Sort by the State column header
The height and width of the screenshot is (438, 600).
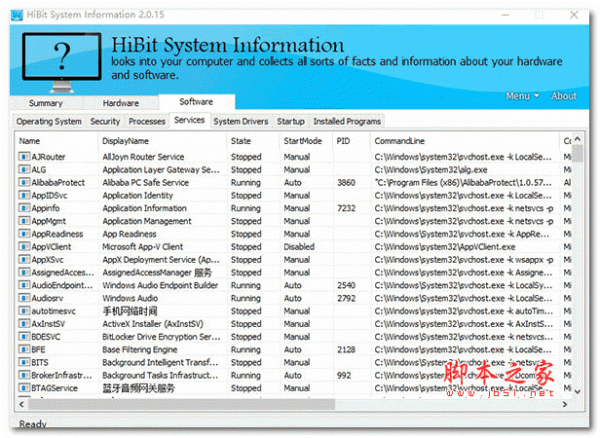tap(241, 141)
